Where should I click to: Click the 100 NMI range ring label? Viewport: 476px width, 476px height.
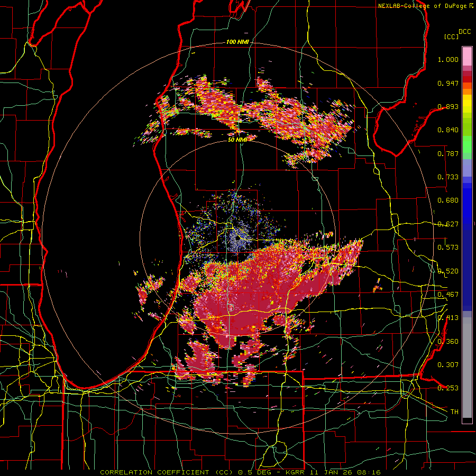(237, 42)
